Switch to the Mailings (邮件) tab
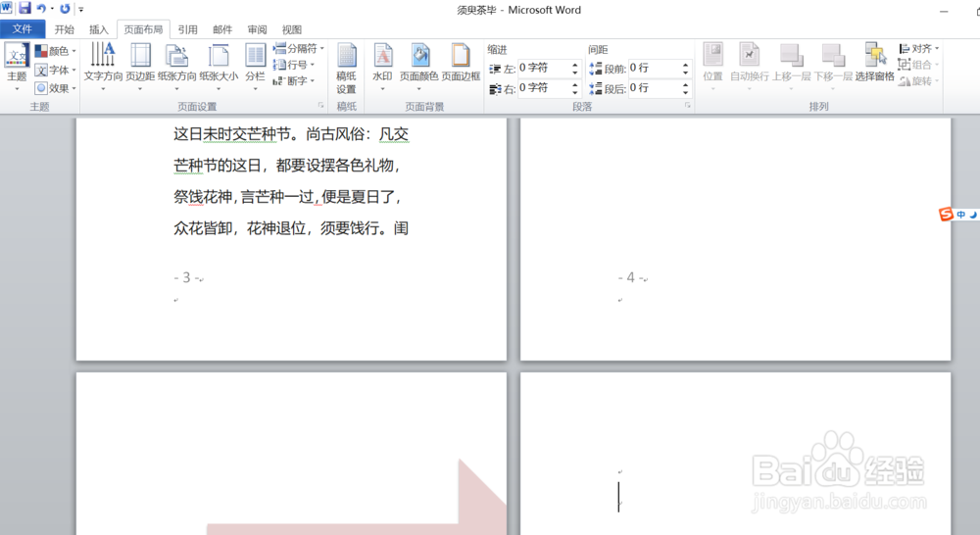The width and height of the screenshot is (980, 535). 222,29
